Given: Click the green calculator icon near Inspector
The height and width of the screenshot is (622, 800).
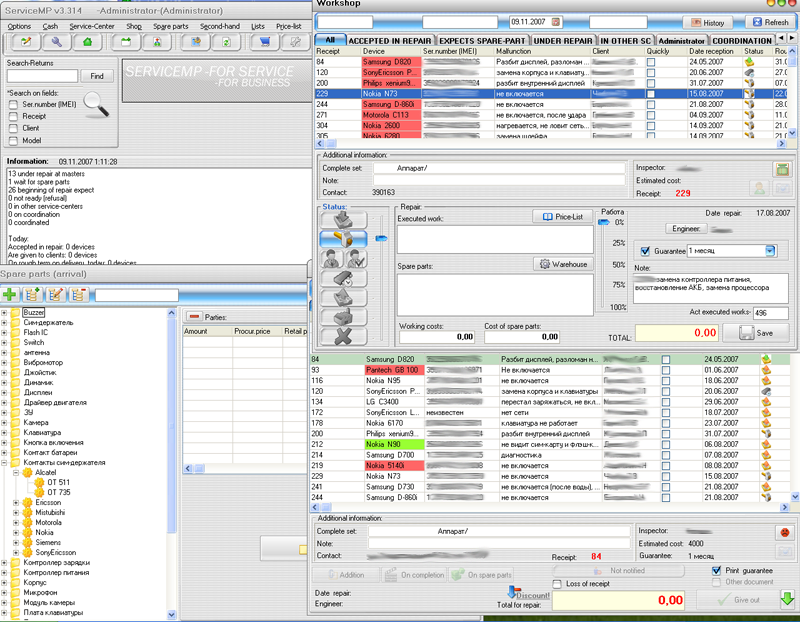Looking at the screenshot, I should [780, 170].
